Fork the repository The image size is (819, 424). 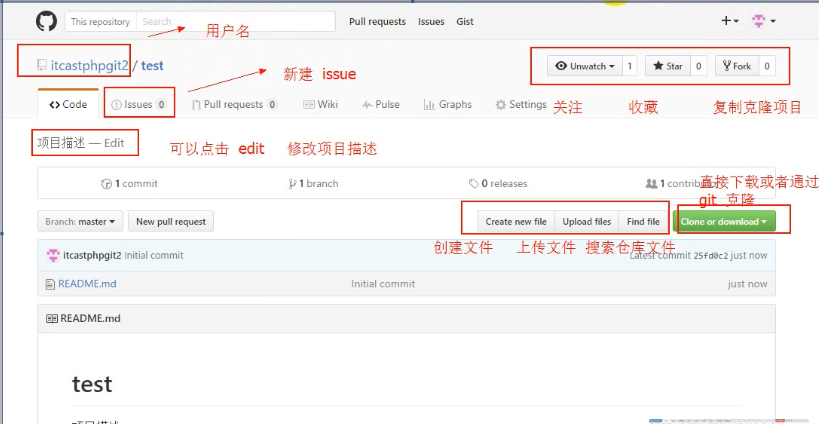click(737, 66)
